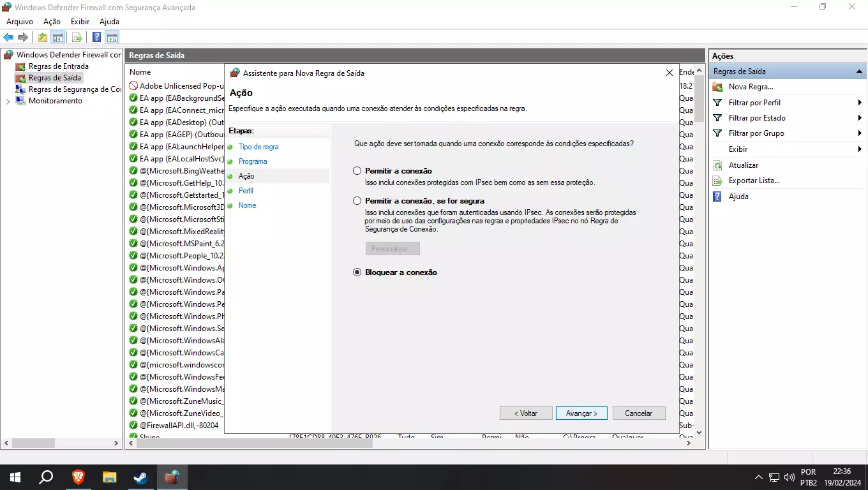Toggle the console tree pane toolbar icon

click(57, 37)
